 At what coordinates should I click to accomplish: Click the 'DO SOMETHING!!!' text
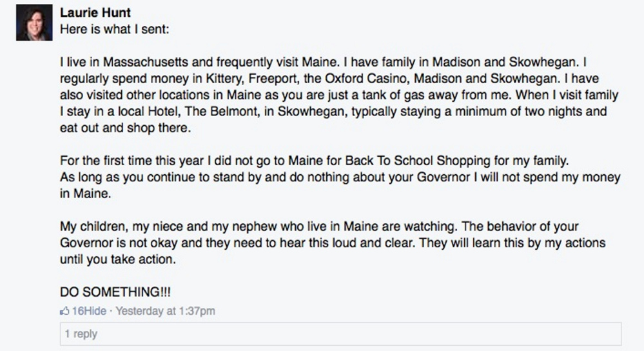tap(115, 292)
